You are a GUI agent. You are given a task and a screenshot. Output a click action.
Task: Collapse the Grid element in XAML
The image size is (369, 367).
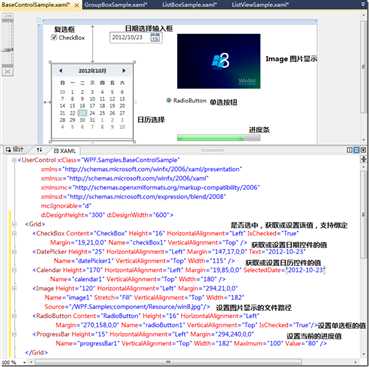[14, 224]
